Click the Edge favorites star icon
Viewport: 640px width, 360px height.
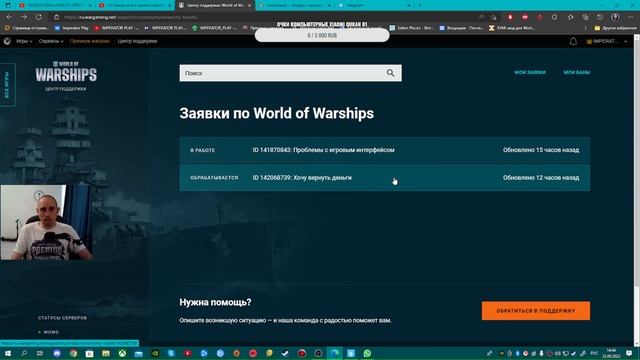(x=571, y=17)
